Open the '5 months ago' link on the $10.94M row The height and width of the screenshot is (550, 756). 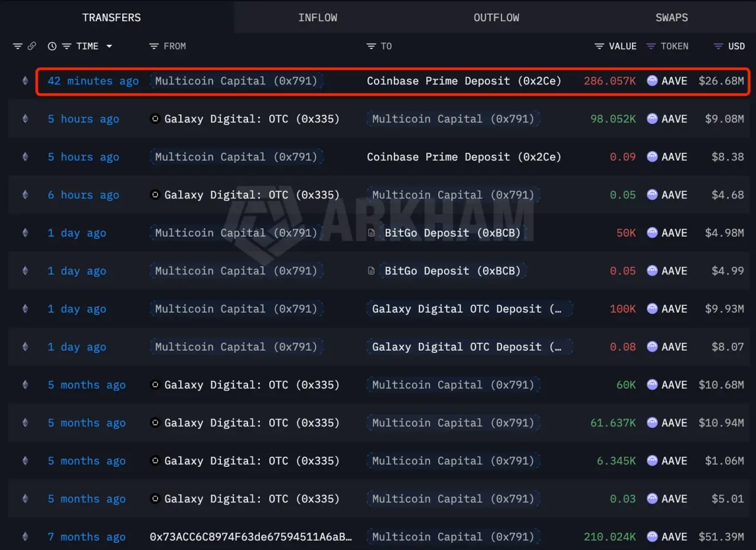point(87,423)
